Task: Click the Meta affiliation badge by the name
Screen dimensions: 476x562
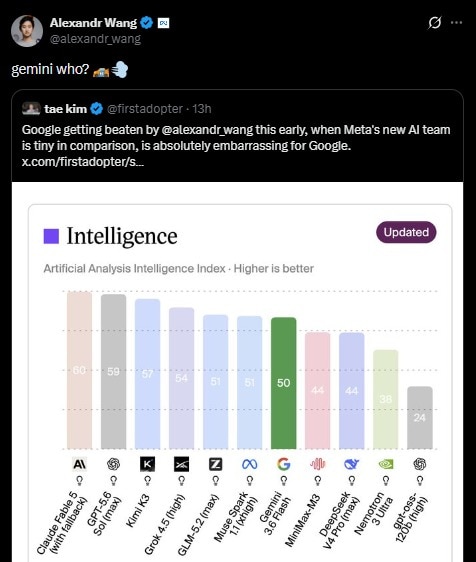Action: [x=163, y=23]
